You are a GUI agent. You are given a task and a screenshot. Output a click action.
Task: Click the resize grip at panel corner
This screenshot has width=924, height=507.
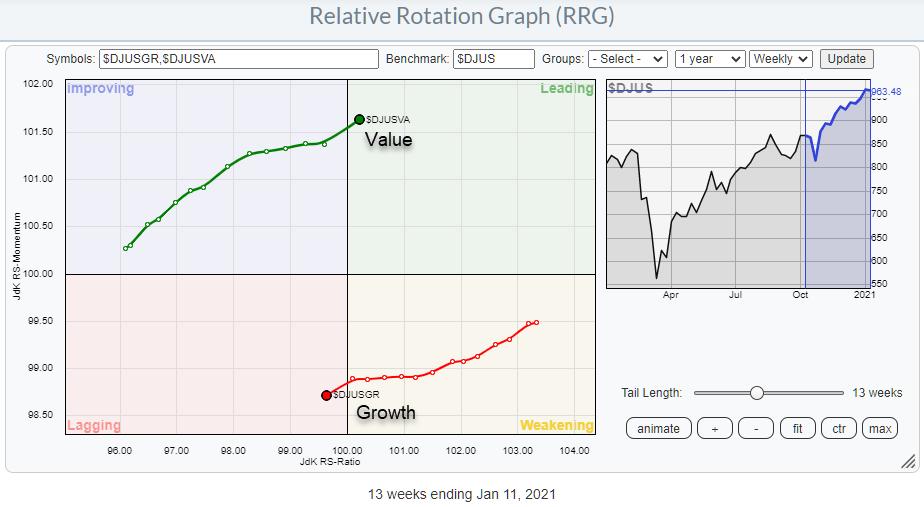(907, 461)
